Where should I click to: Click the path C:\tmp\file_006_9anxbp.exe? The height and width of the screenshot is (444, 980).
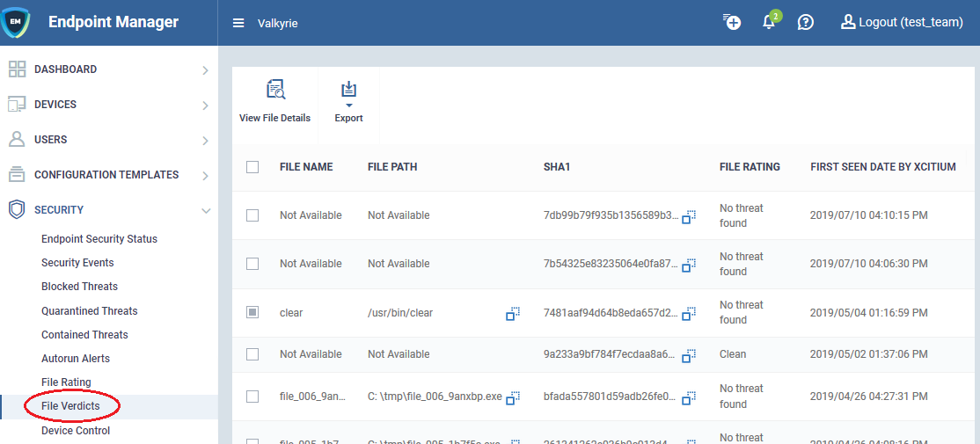[x=435, y=397]
